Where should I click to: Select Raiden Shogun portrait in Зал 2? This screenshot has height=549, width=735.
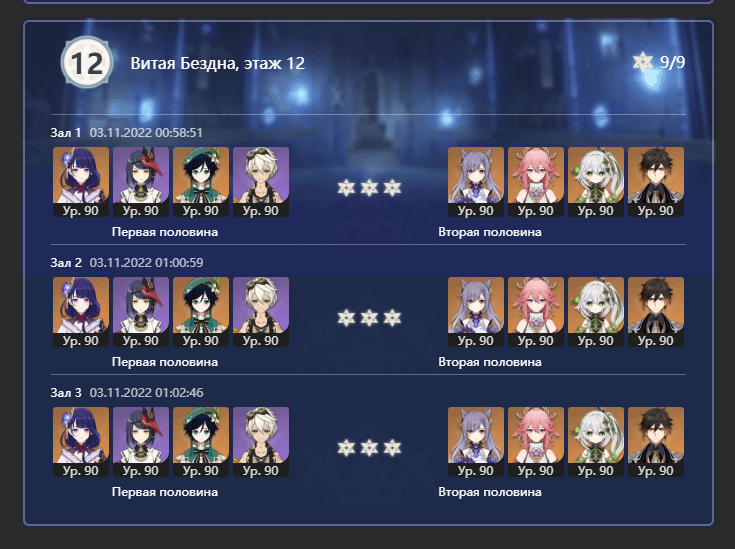click(81, 312)
